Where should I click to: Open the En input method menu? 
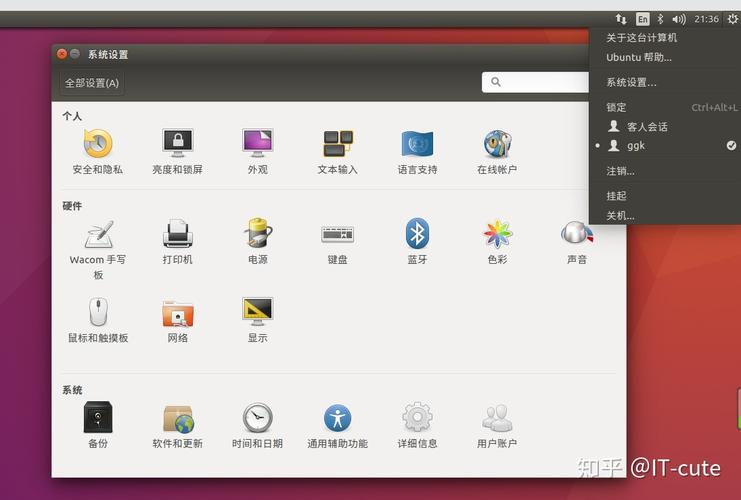(642, 19)
